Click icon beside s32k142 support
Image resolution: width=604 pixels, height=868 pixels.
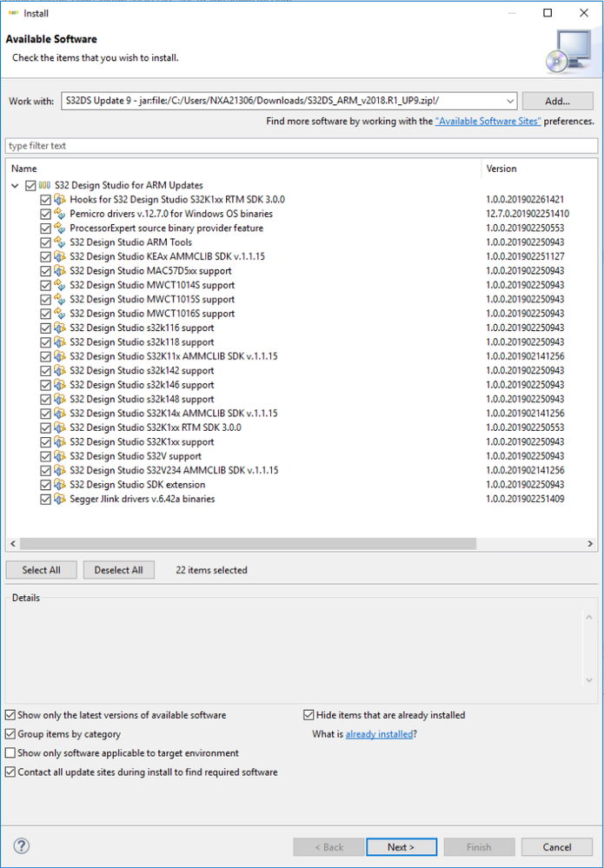pos(60,371)
